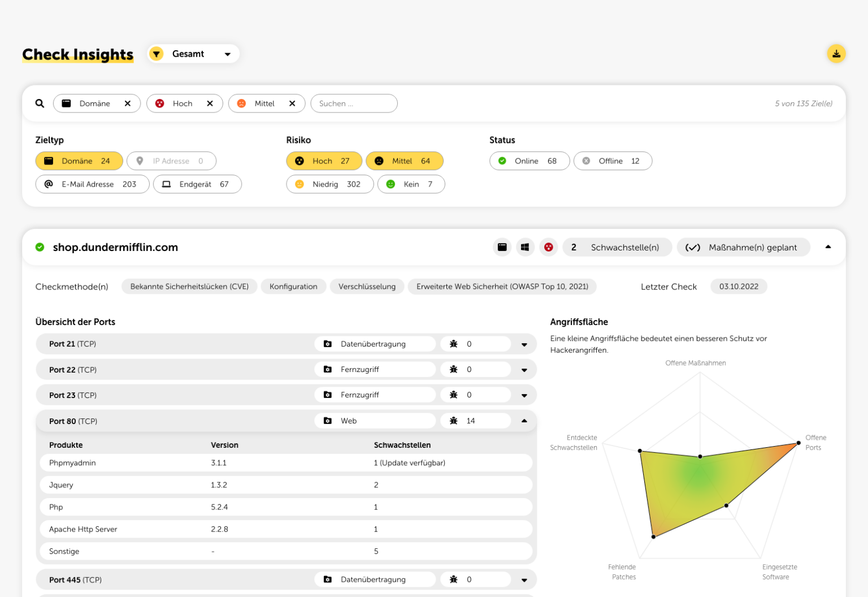This screenshot has height=597, width=868.
Task: Toggle the E-Mail Adresse 203 filter
Action: tap(93, 184)
